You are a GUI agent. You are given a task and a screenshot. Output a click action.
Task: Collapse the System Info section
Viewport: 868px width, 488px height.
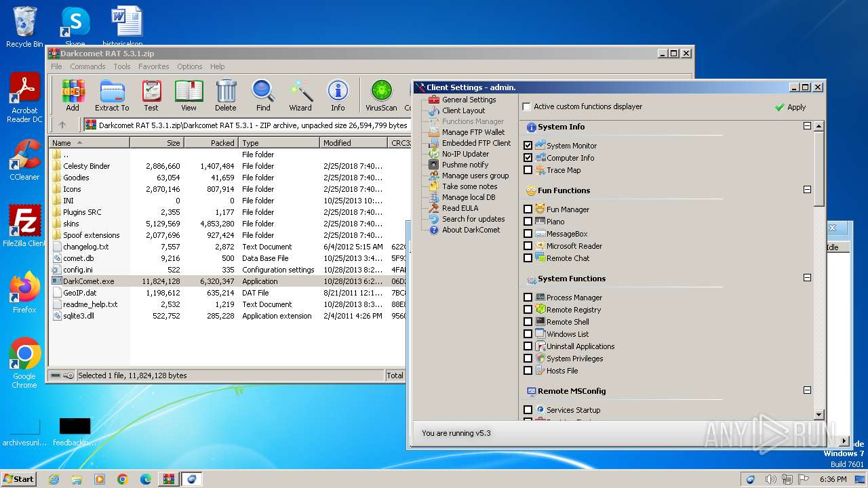click(x=807, y=126)
